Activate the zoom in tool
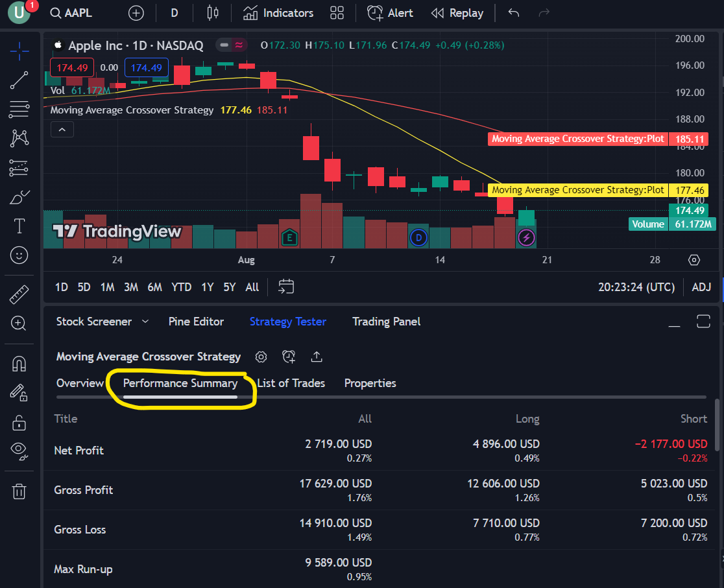 coord(18,323)
